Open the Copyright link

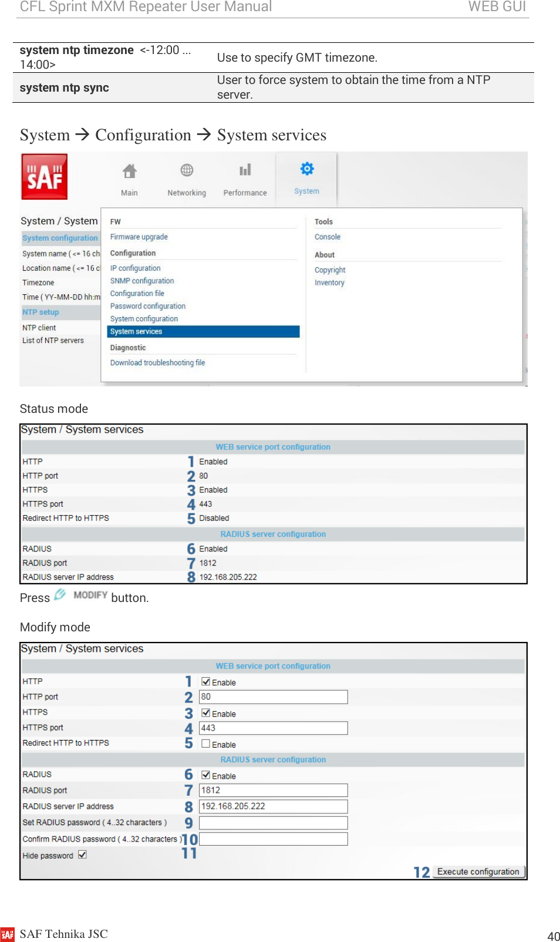pos(330,270)
